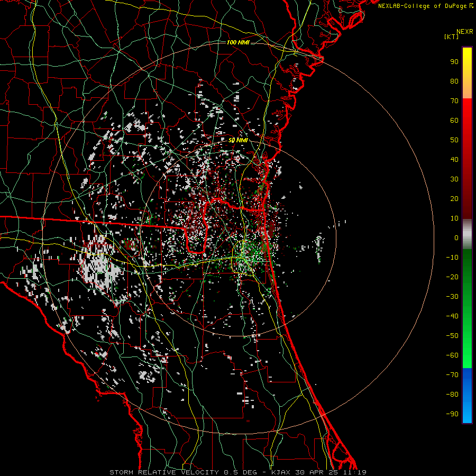Click the -40 value on the velocity scale
This screenshot has width=476, height=476.
click(x=452, y=316)
